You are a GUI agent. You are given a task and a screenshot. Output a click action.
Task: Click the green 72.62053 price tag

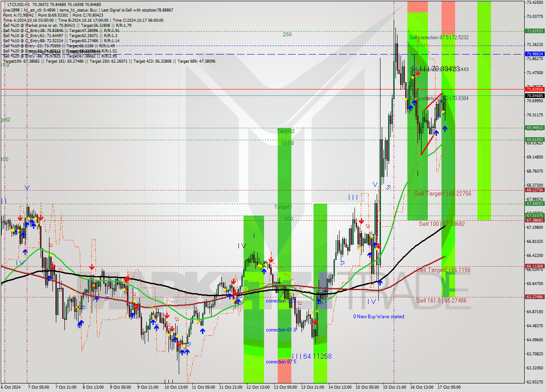click(535, 31)
